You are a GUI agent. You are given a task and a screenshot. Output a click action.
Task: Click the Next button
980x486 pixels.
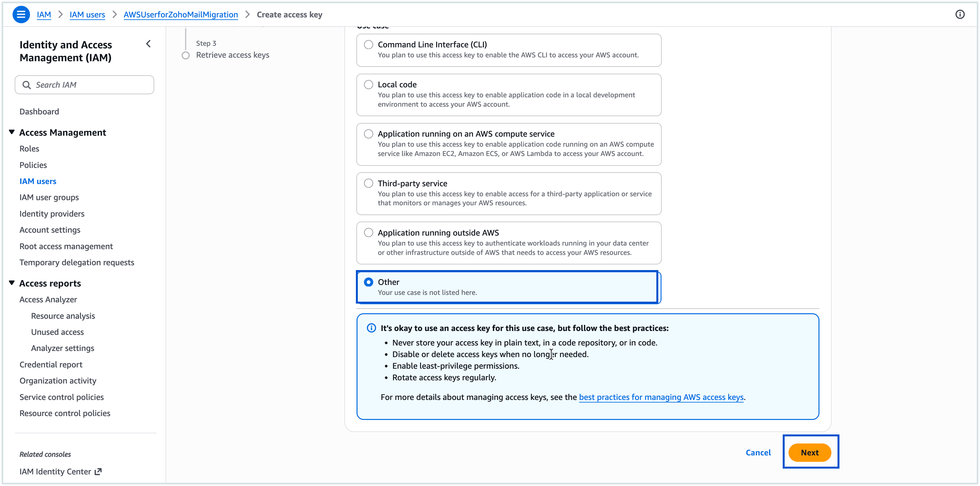809,452
